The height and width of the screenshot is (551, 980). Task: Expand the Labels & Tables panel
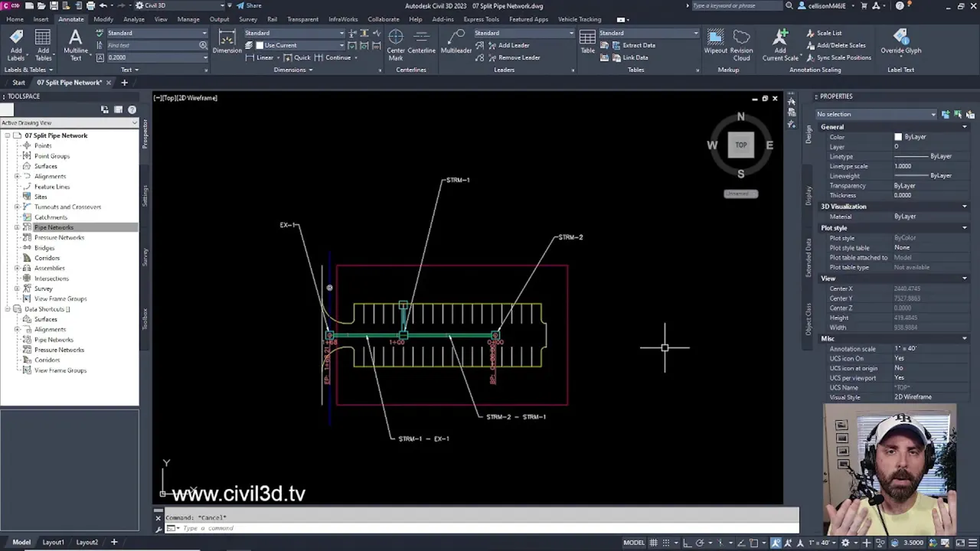point(28,70)
